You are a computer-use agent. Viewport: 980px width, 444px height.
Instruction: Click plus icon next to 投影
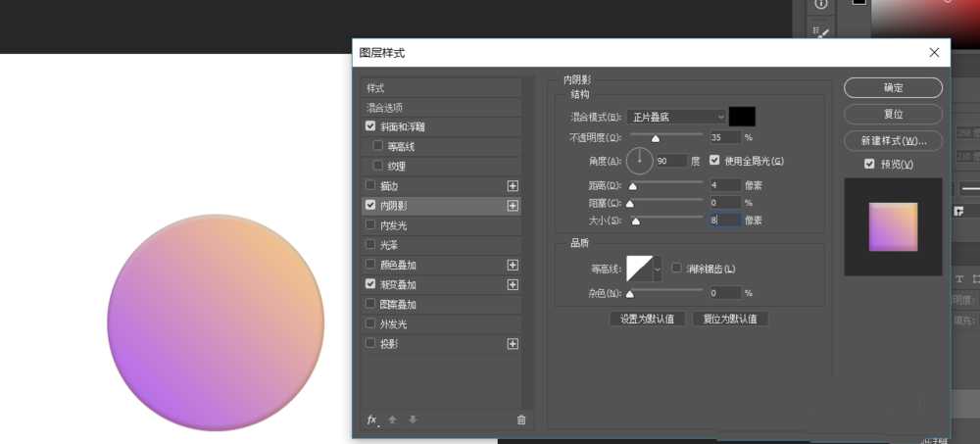[512, 344]
